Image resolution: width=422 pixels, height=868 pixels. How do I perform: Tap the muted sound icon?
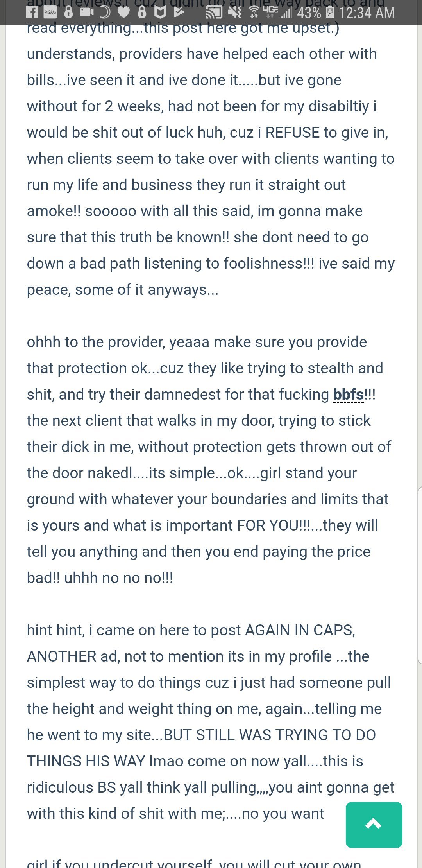coord(234,13)
